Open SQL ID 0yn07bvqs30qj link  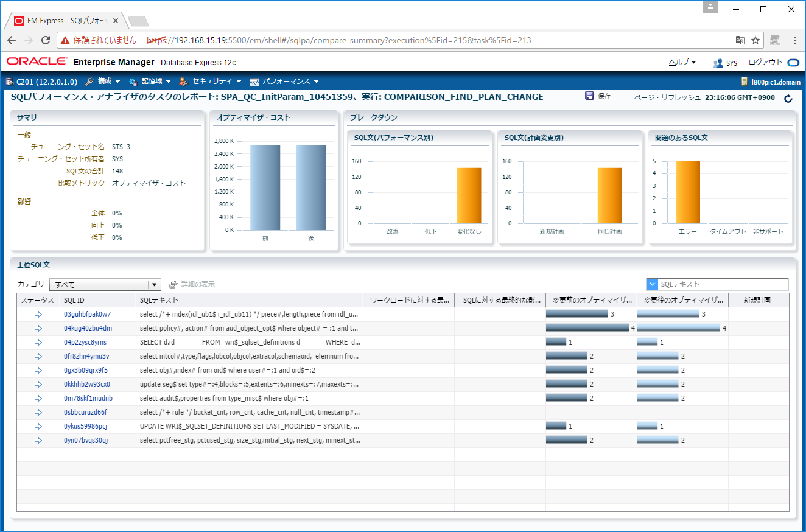pos(86,440)
